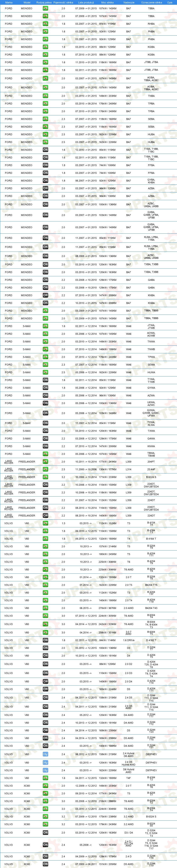
Task: Click diesel ON icon in XC60 D3 / D4 row
Action: (x=45, y=833)
